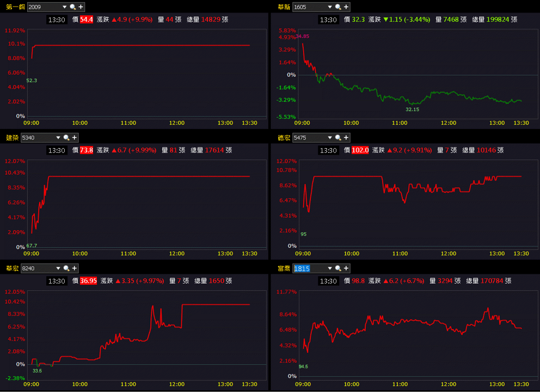Open the dropdown arrow for code 1815
The width and height of the screenshot is (540, 392).
pyautogui.click(x=330, y=268)
